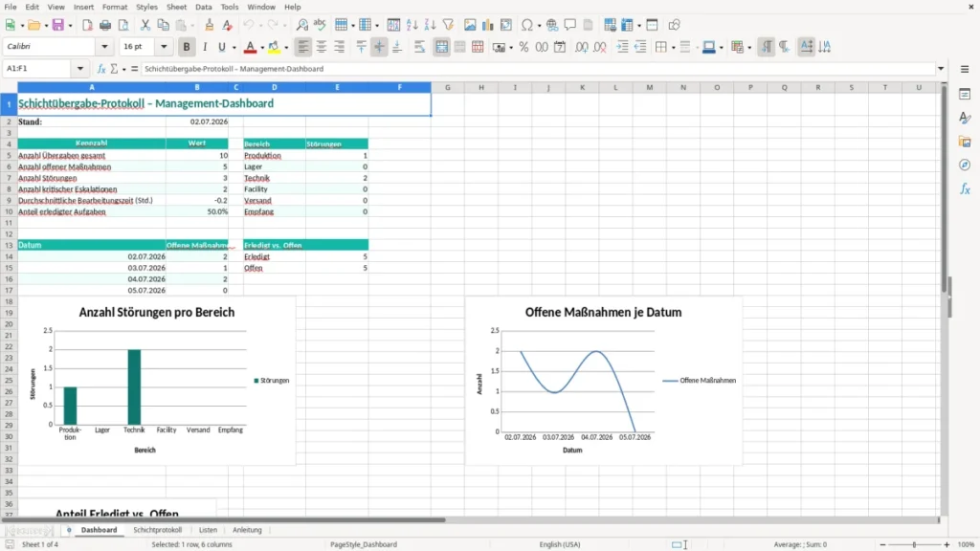
Task: Click the Clear Direct Formatting icon
Action: pyautogui.click(x=228, y=25)
